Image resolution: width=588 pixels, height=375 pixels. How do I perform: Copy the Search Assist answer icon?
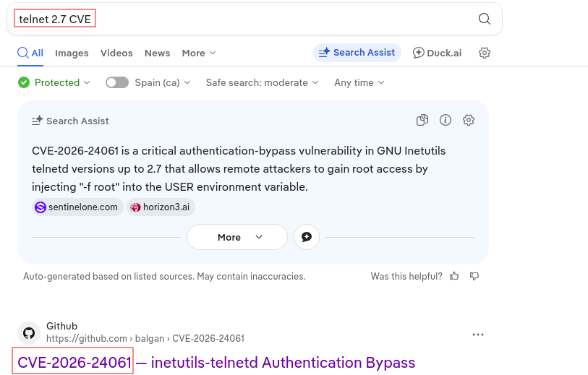(x=422, y=120)
